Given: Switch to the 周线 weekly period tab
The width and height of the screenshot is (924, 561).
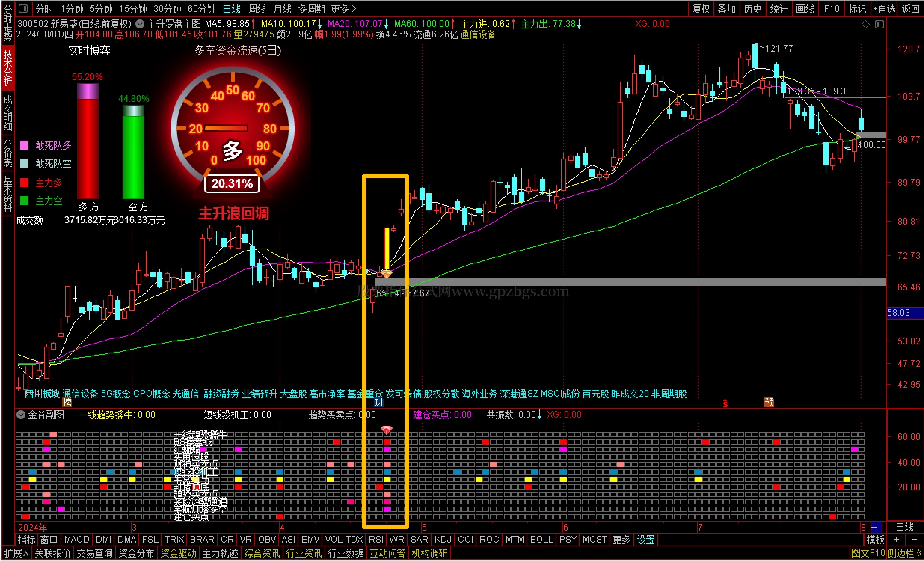Looking at the screenshot, I should 257,9.
